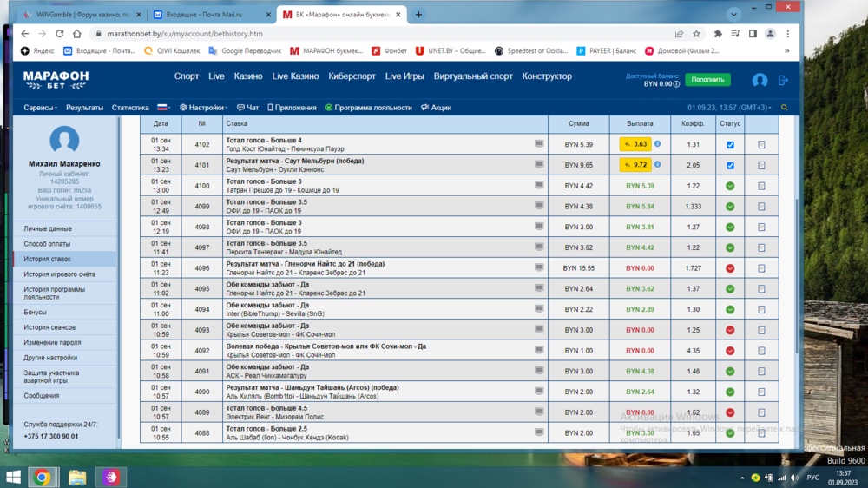Click yellow 3.63 cashout button

tap(635, 144)
